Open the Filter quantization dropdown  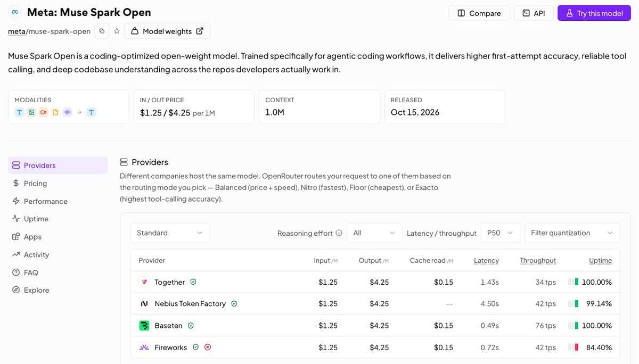point(572,233)
